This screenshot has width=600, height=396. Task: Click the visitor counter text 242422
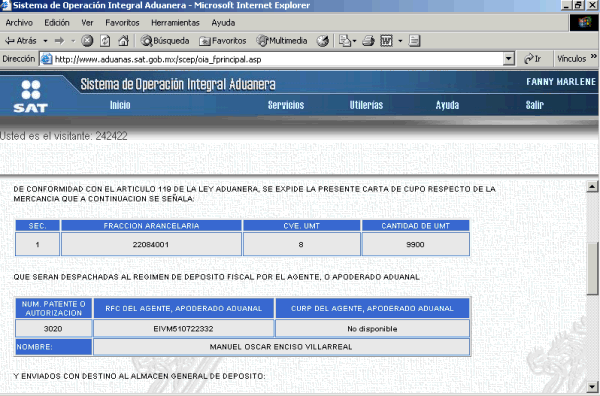tap(111, 136)
